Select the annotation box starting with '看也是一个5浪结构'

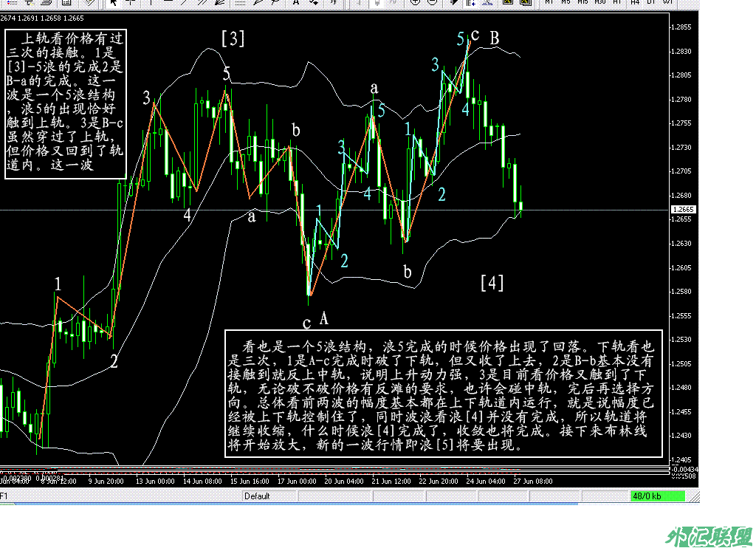pyautogui.click(x=444, y=394)
